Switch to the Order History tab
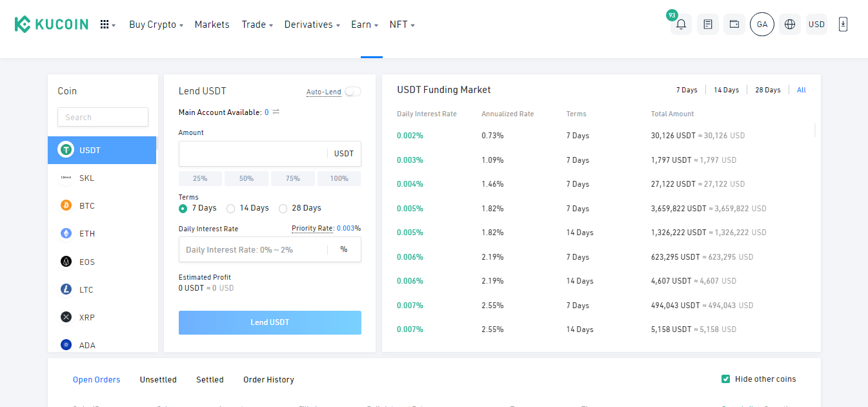 point(268,380)
